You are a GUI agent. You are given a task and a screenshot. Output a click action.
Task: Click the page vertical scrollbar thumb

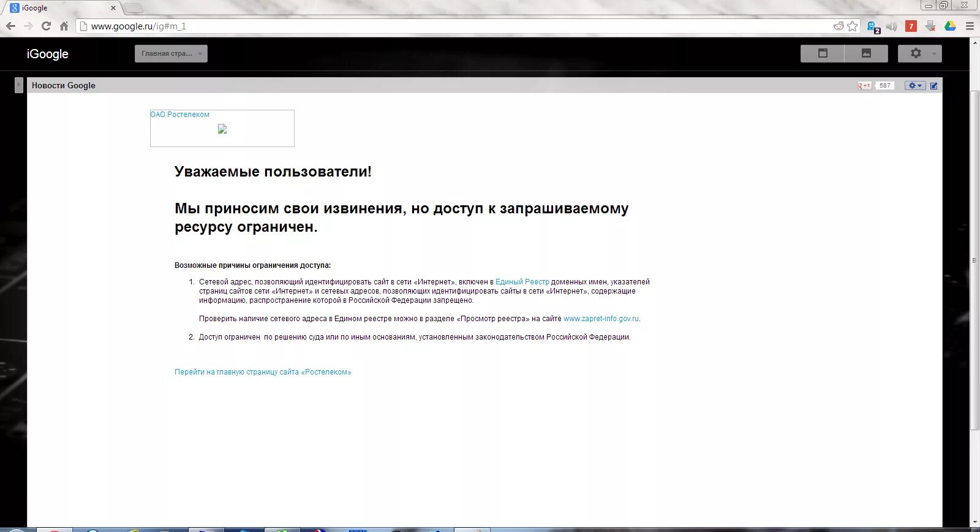974,260
